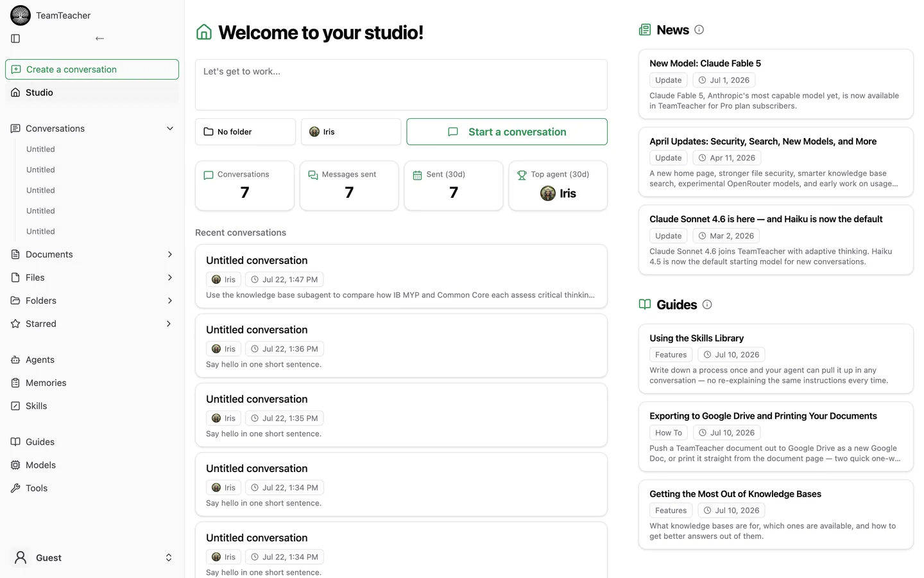The image size is (924, 578).
Task: Click the TeamTeacher logo avatar
Action: (x=21, y=15)
